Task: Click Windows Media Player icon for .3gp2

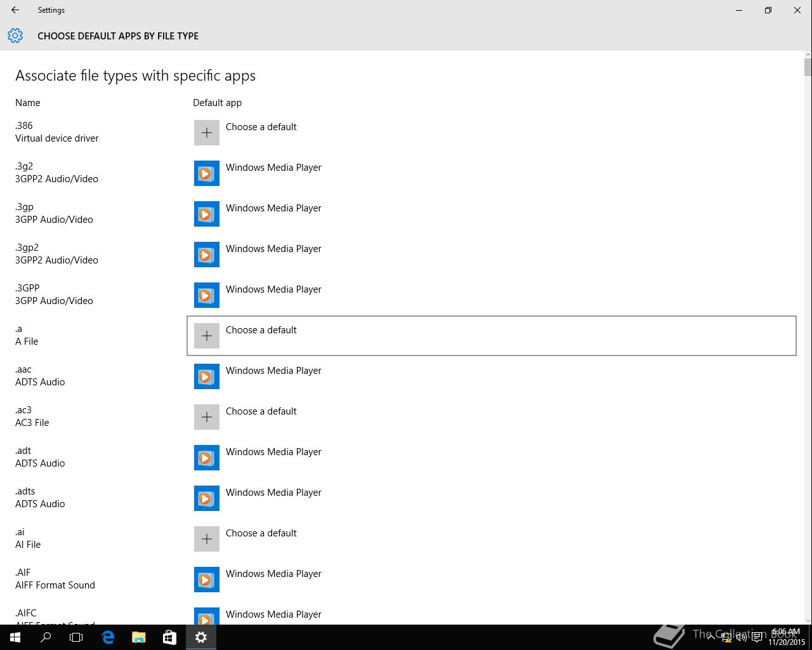Action: [207, 255]
